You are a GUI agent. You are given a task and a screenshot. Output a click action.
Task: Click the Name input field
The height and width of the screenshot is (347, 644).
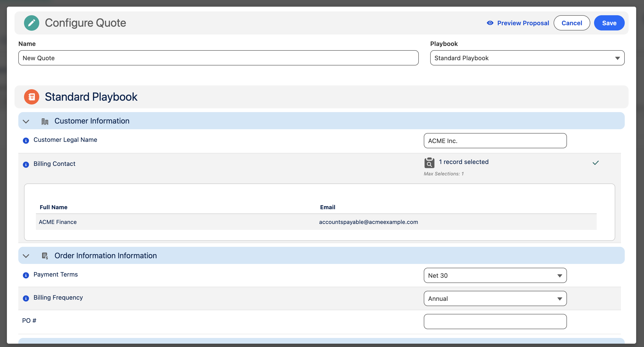pyautogui.click(x=218, y=58)
